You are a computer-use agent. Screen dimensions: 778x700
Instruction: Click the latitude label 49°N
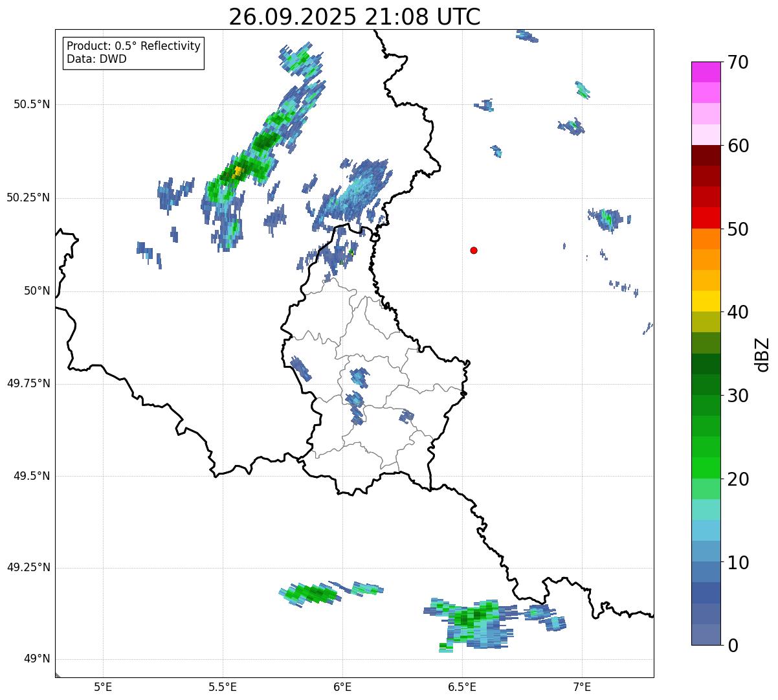point(37,659)
